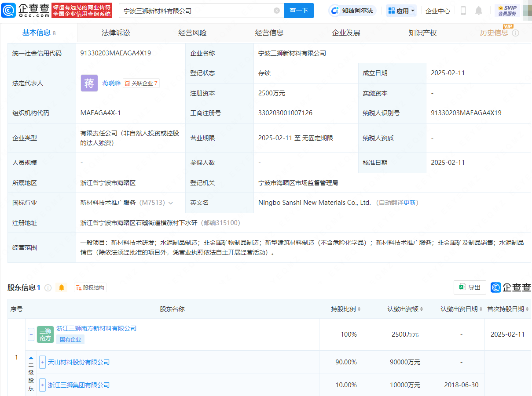The image size is (532, 396).
Task: Open 浙江三狮南方新材料有限公司 link
Action: click(96, 328)
